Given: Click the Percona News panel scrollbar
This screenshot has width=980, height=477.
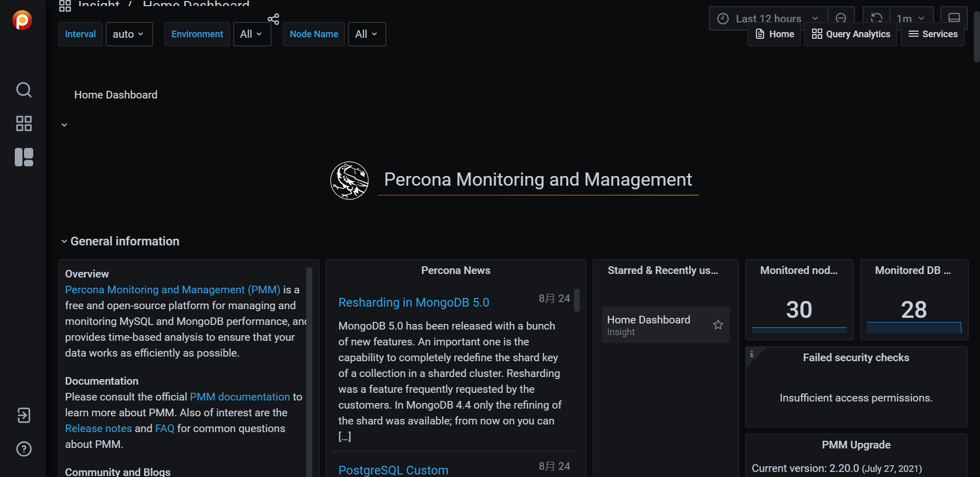Looking at the screenshot, I should [x=577, y=300].
